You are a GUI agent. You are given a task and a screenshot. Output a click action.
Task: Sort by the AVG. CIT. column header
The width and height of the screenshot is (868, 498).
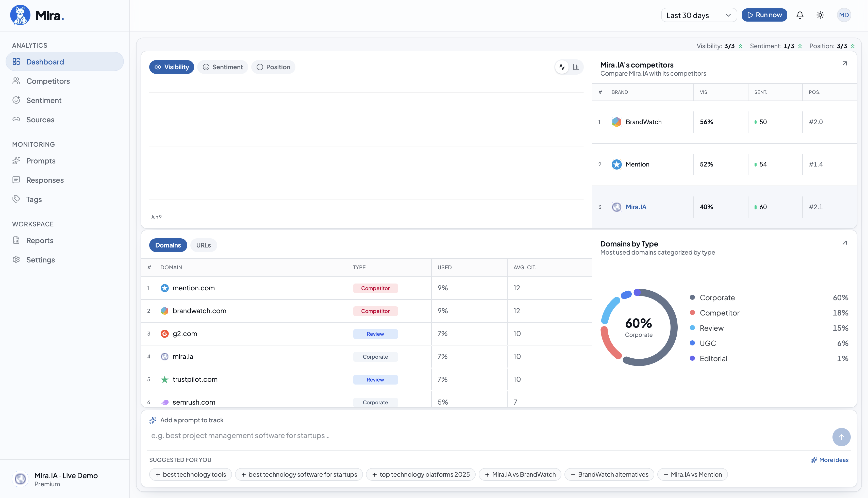[x=525, y=268]
